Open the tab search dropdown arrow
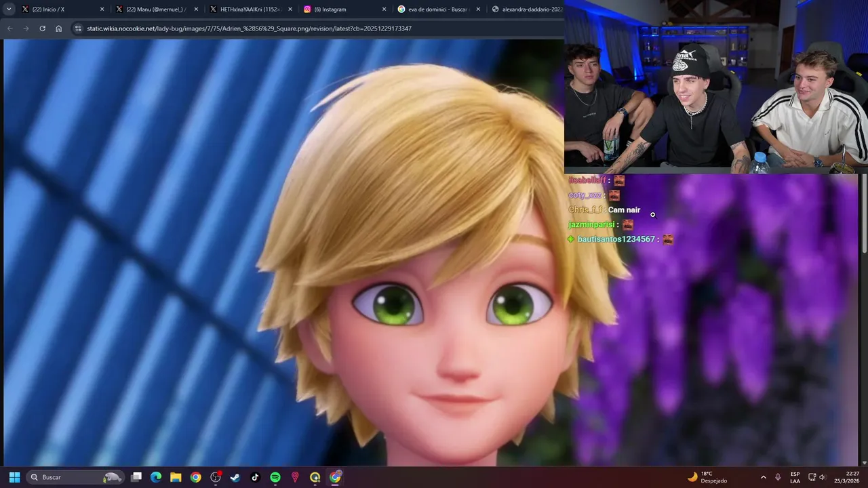This screenshot has width=868, height=488. tap(9, 9)
